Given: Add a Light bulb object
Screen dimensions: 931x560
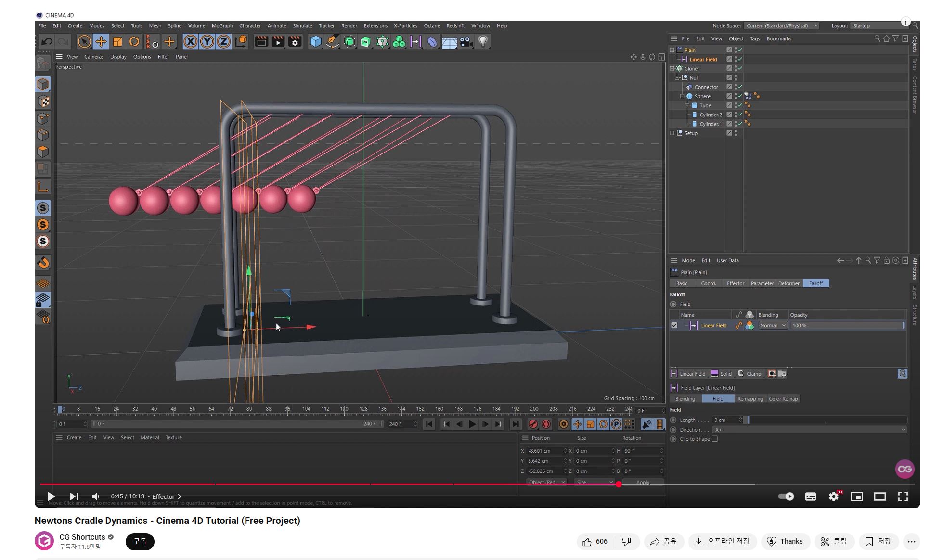Looking at the screenshot, I should (x=483, y=42).
